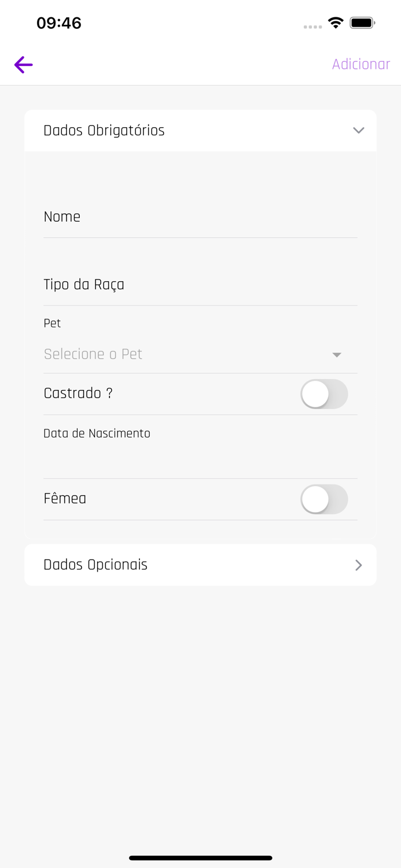401x868 pixels.
Task: Go back using the arrow control
Action: [23, 65]
